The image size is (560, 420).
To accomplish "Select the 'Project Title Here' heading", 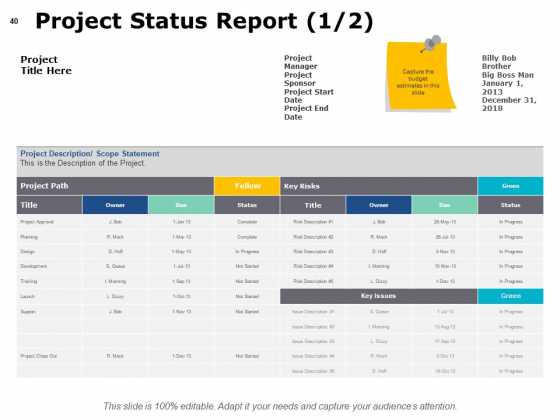I will [46, 65].
